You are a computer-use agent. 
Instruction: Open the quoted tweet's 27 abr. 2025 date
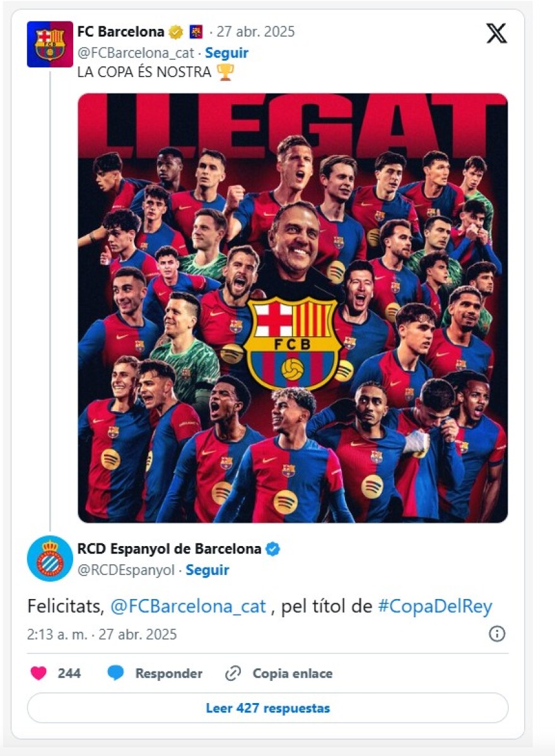(255, 32)
